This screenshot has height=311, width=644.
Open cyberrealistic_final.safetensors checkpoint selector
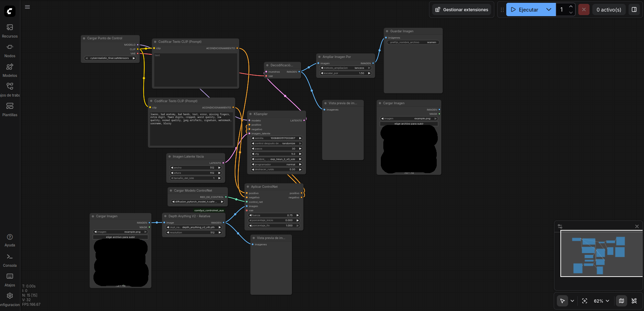[110, 58]
